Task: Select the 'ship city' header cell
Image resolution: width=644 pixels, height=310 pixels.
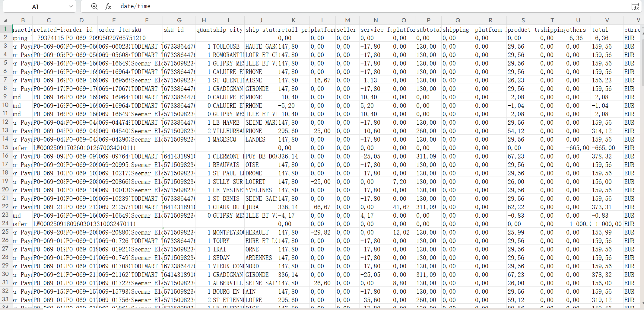Action: tap(228, 30)
